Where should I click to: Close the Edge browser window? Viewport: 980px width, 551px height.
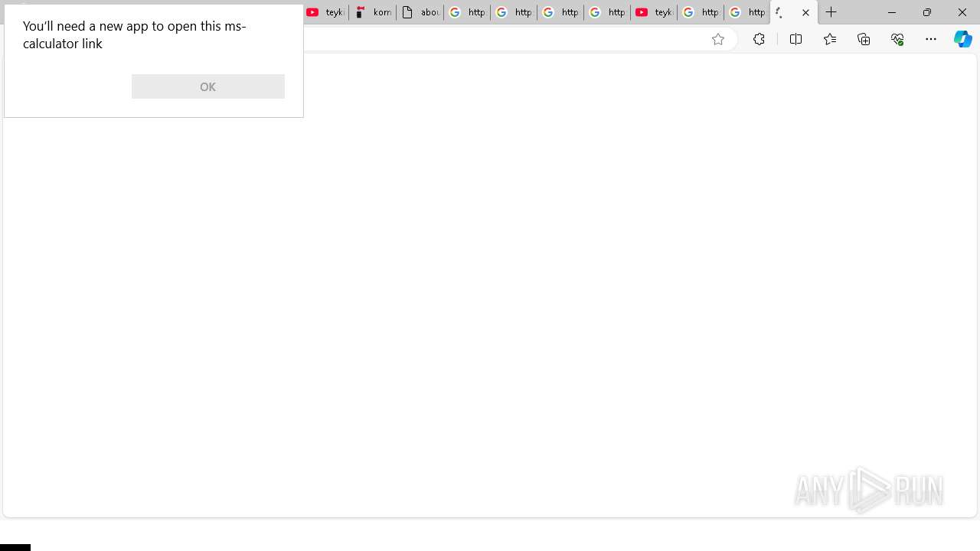tap(962, 12)
